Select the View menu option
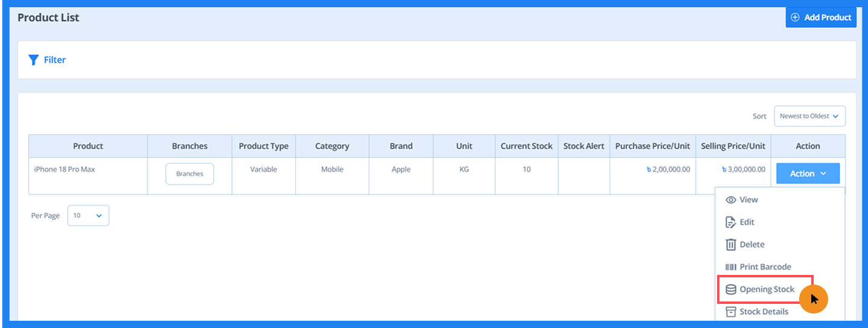This screenshot has width=868, height=328. coord(748,200)
